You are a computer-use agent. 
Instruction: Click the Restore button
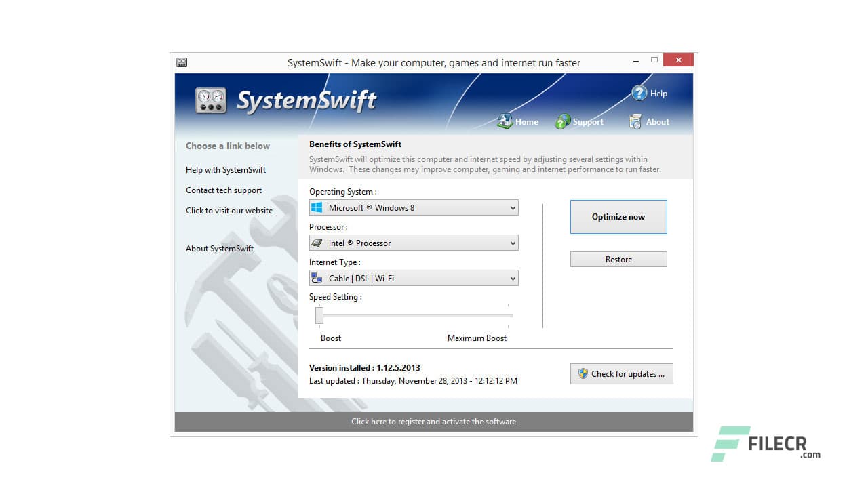pyautogui.click(x=618, y=258)
